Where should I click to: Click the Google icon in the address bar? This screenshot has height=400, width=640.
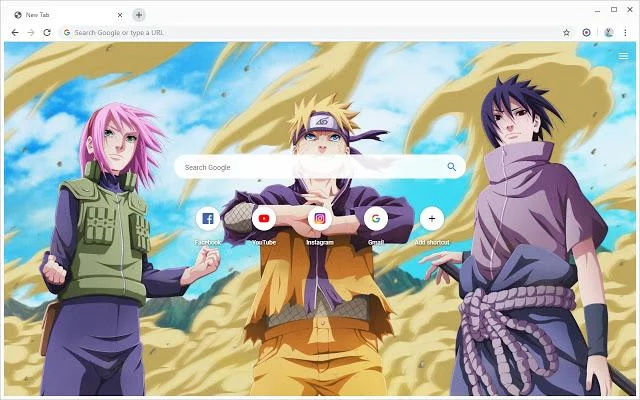pyautogui.click(x=67, y=32)
